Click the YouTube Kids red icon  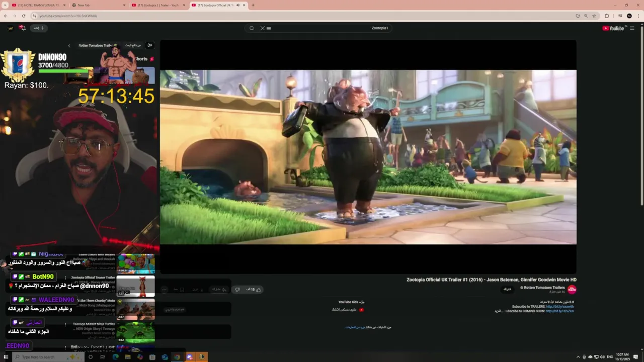(361, 310)
